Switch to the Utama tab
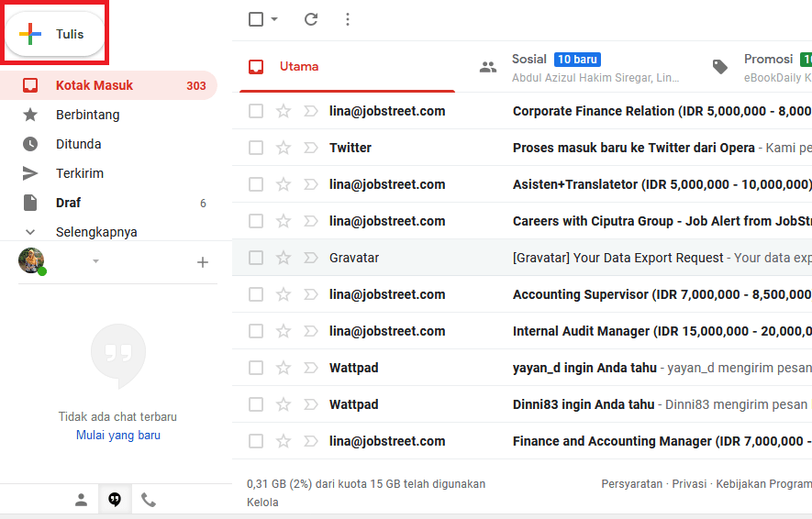 (347, 67)
